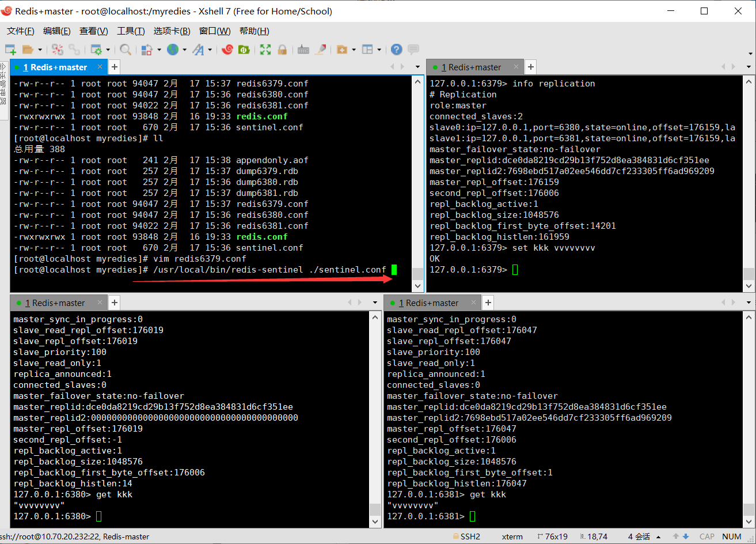Open the virtual keyboard icon
The width and height of the screenshot is (756, 544).
tap(303, 49)
